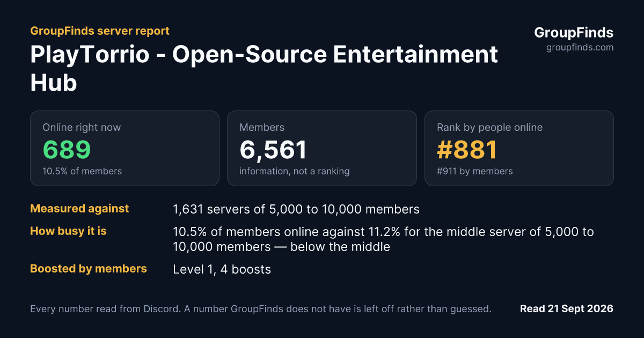Click 'Level 1, 4 boosts' value

click(x=222, y=269)
